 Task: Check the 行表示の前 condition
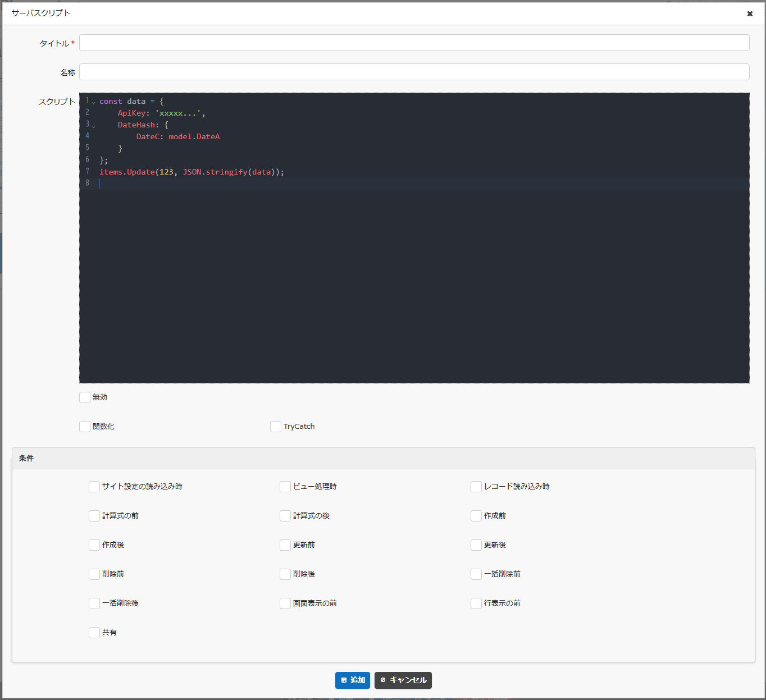click(x=476, y=603)
